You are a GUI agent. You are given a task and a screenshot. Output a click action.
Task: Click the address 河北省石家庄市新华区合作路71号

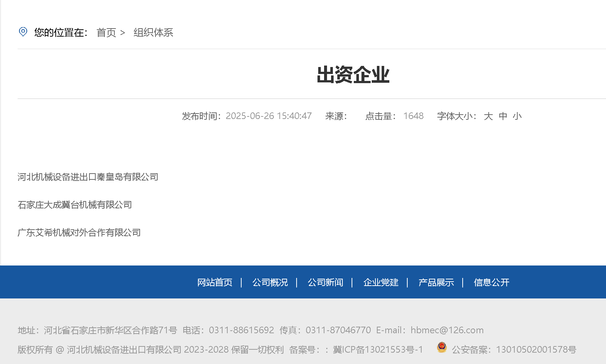click(111, 330)
